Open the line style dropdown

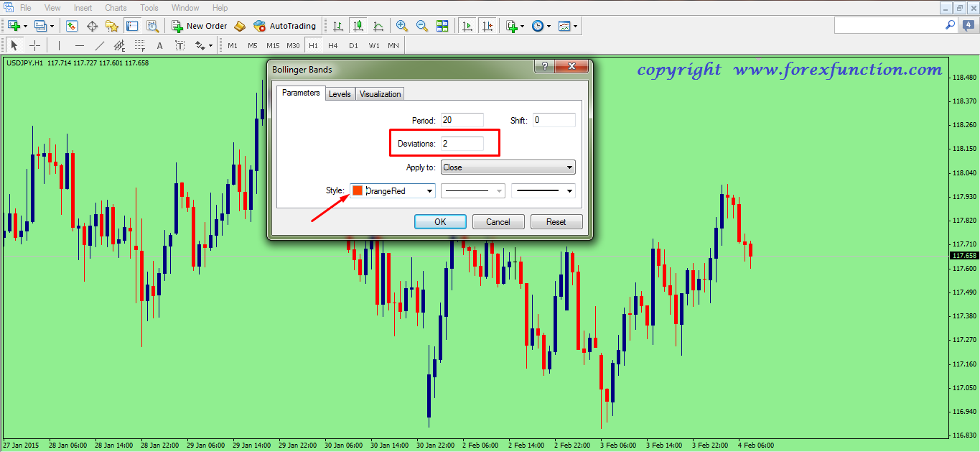(x=473, y=191)
